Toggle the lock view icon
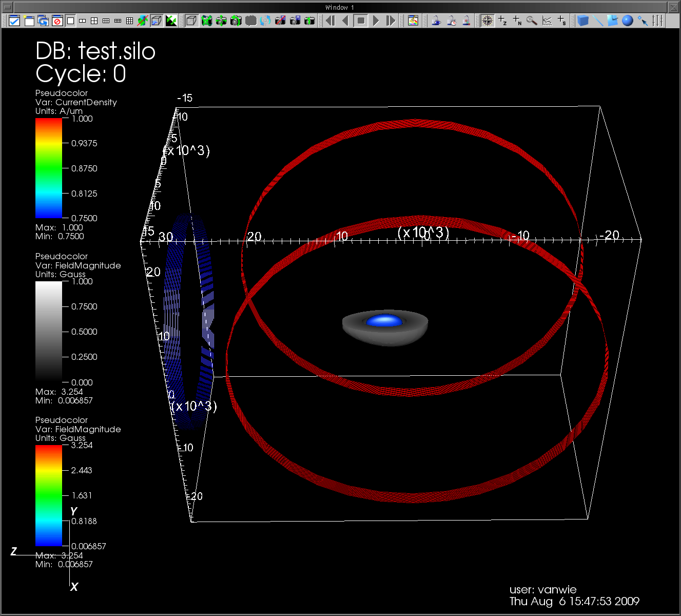 pos(436,21)
